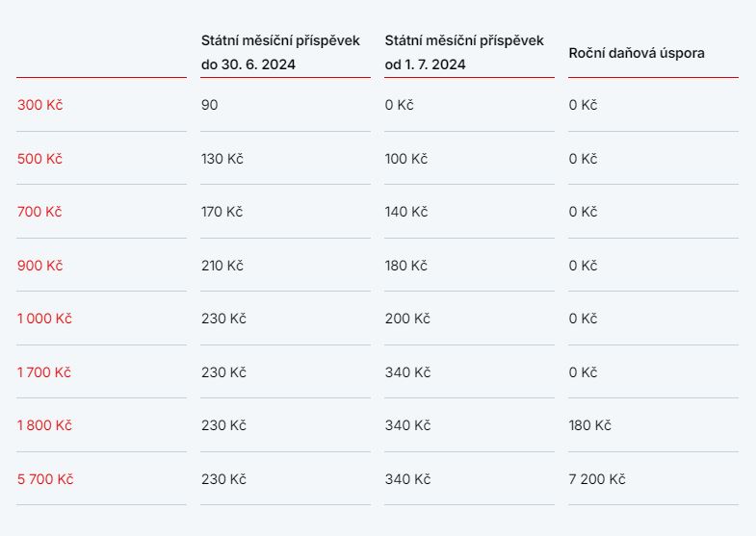The image size is (756, 536).
Task: Select the 7 200 Kč tax saving cell
Action: 597,479
